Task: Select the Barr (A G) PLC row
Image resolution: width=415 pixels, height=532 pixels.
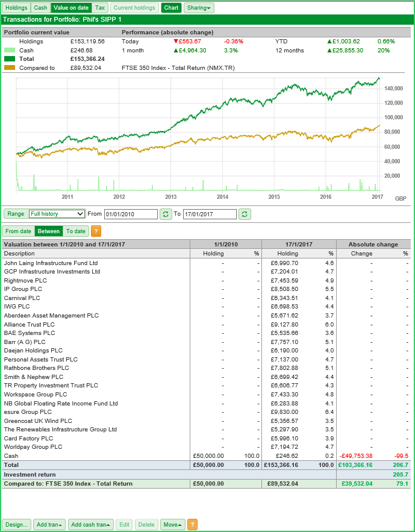Action: pos(206,342)
